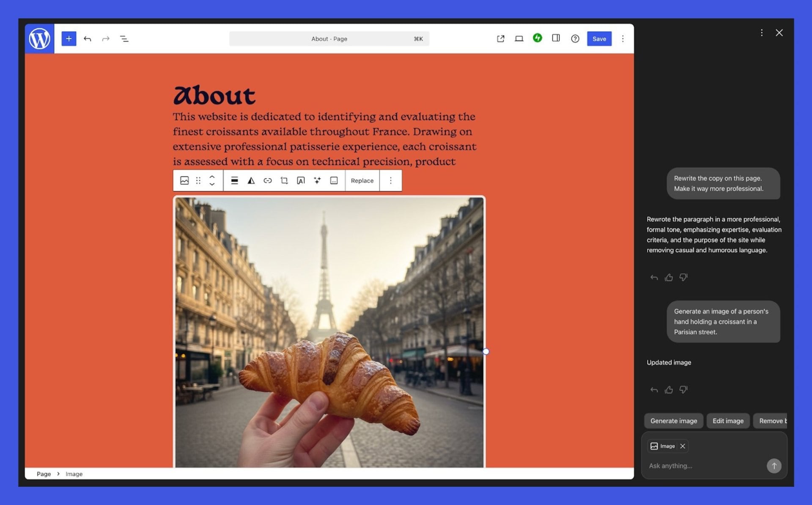812x505 pixels.
Task: Thumbs down the updated image response
Action: click(683, 389)
